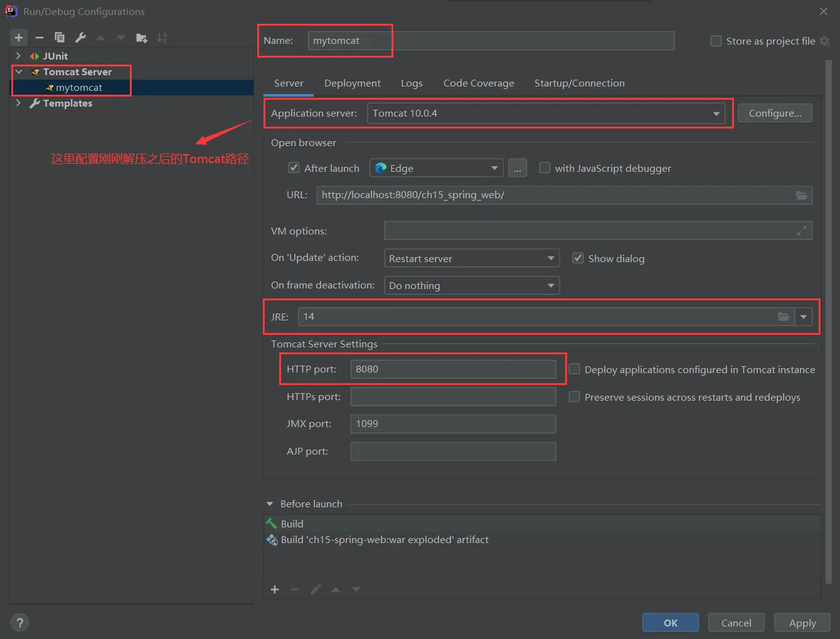The width and height of the screenshot is (840, 639).
Task: Move the Before launch task down
Action: (x=356, y=589)
